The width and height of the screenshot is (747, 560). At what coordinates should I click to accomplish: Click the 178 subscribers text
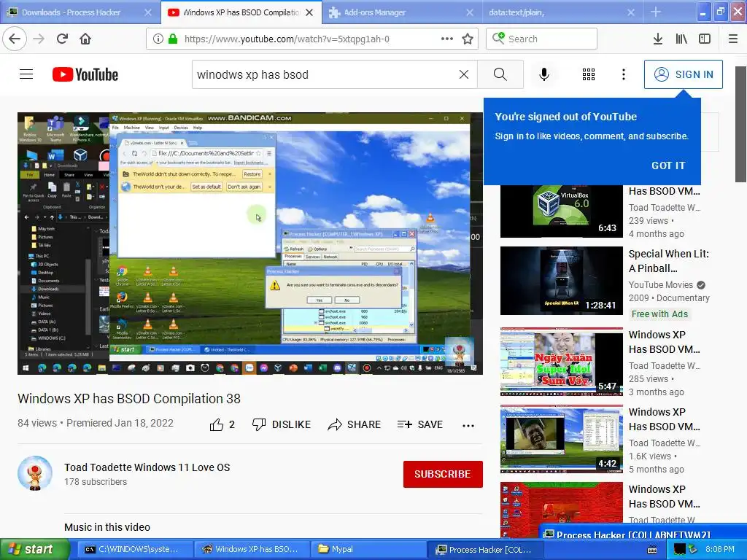96,481
